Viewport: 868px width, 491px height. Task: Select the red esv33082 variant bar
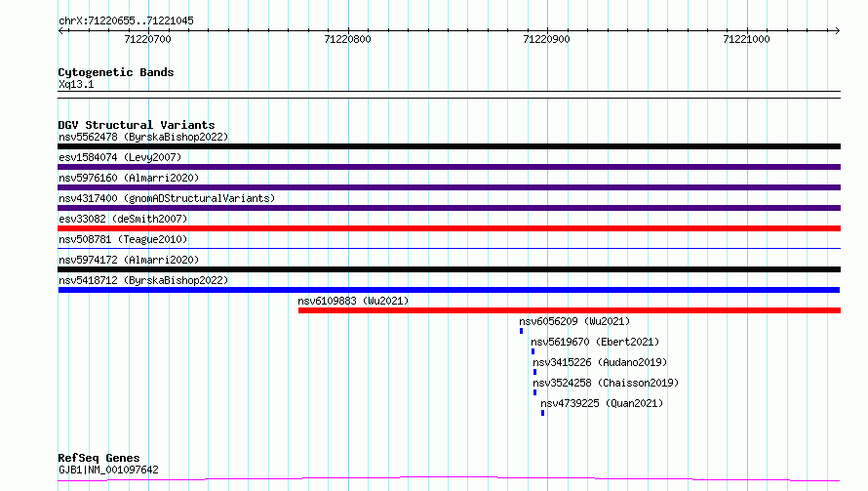coord(449,228)
